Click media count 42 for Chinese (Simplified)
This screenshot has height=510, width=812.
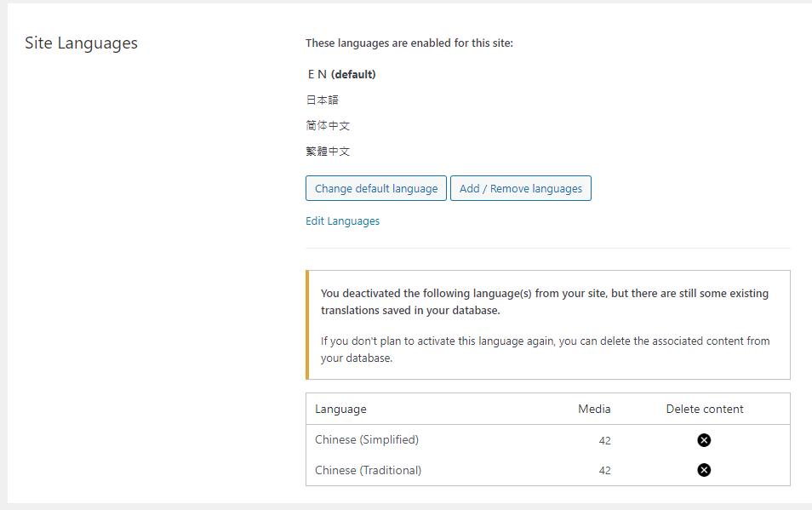[x=604, y=441]
